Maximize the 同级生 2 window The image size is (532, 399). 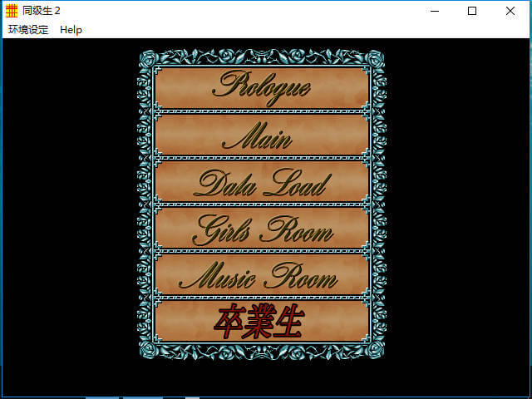point(472,11)
